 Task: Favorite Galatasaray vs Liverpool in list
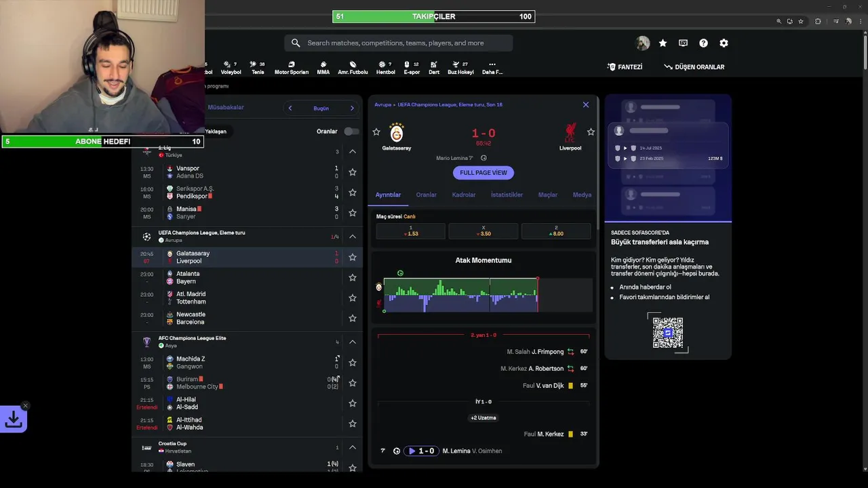(x=353, y=258)
